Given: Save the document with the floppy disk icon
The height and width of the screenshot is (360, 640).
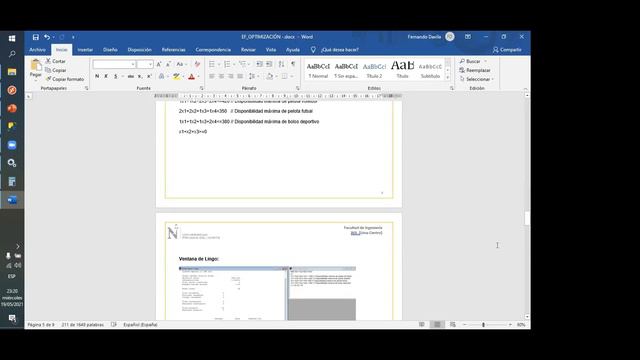Looking at the screenshot, I should click(36, 37).
